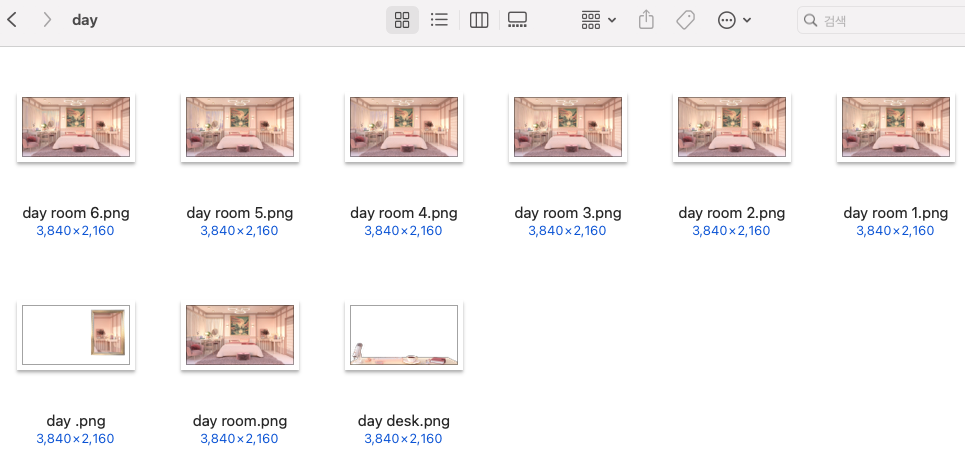This screenshot has width=965, height=455.
Task: Click the file name day room 1.png
Action: tap(895, 213)
